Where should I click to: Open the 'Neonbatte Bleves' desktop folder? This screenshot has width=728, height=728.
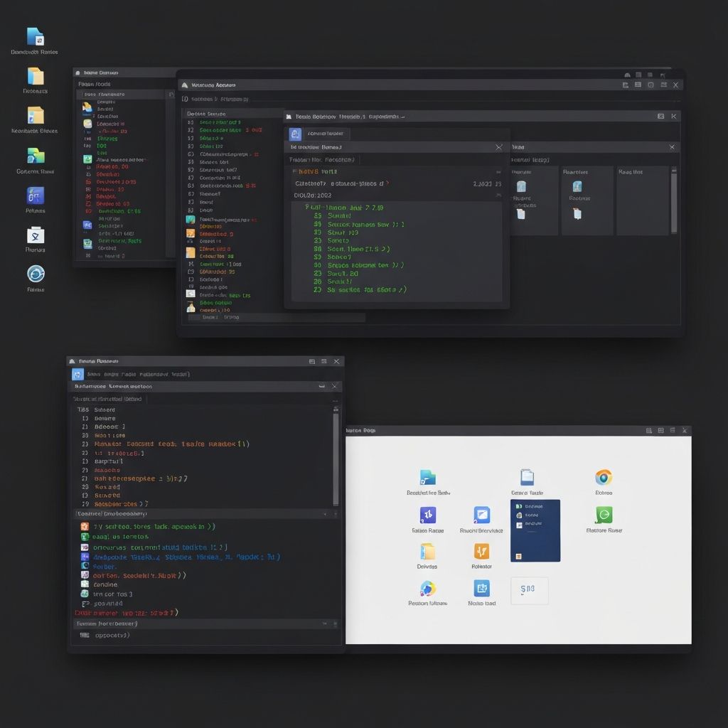coord(36,116)
